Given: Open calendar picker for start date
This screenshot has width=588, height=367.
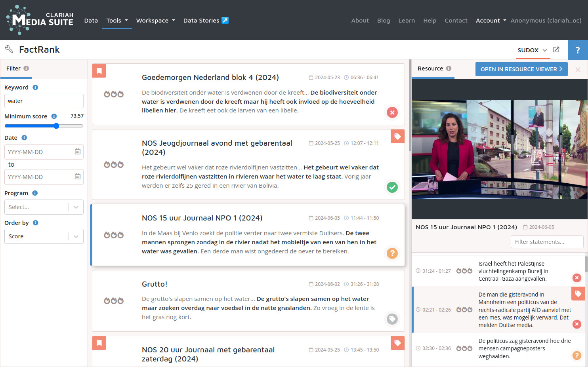Looking at the screenshot, I should [78, 151].
